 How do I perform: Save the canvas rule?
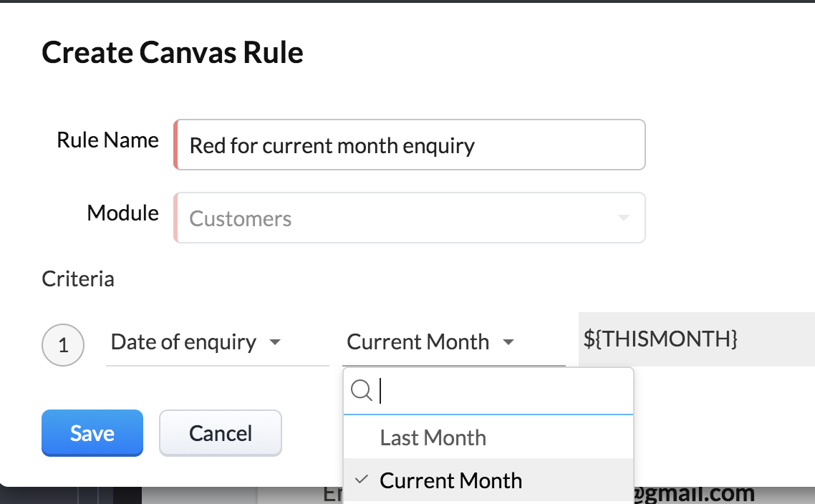(x=92, y=432)
